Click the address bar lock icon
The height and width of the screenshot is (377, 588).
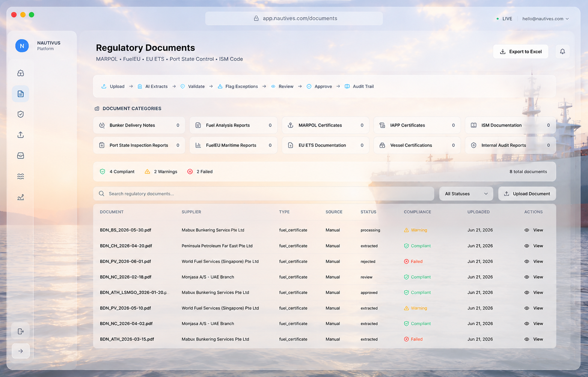pos(256,18)
